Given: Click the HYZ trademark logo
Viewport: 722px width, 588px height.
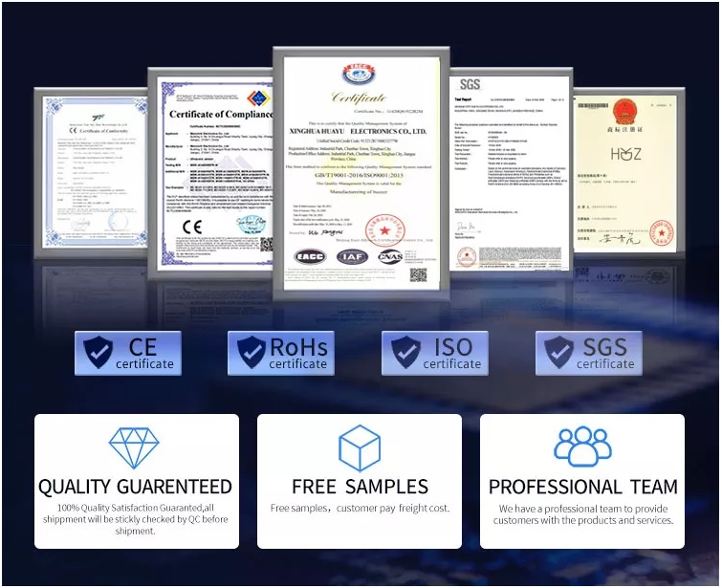Looking at the screenshot, I should [625, 153].
